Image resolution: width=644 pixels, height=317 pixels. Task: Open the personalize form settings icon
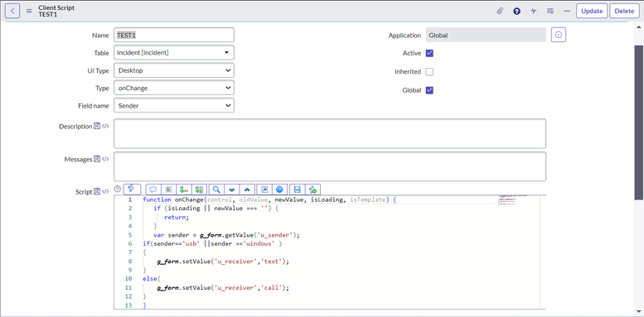click(550, 11)
